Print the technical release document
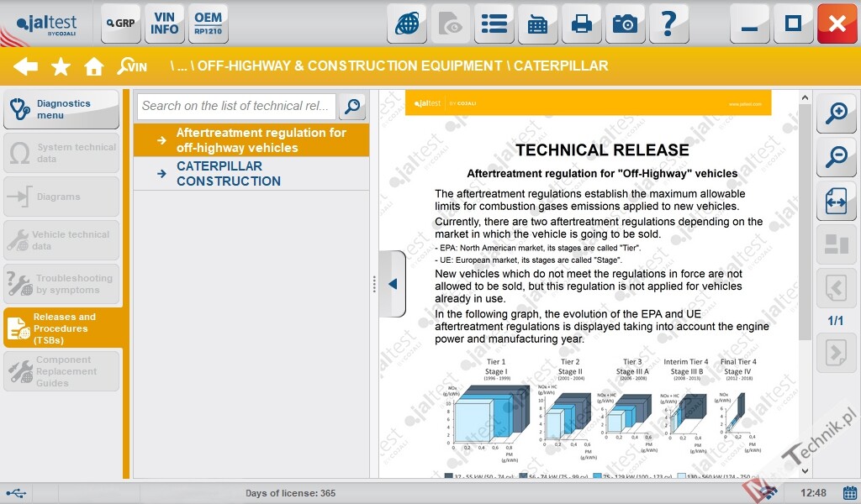This screenshot has width=861, height=504. [x=582, y=24]
